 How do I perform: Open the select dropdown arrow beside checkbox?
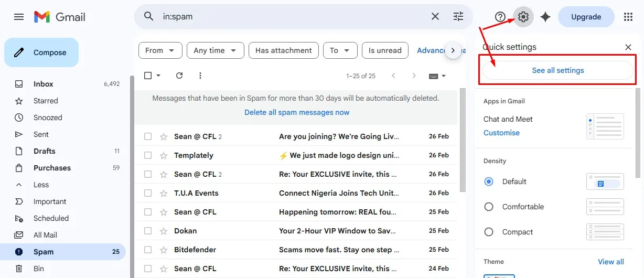click(x=158, y=76)
